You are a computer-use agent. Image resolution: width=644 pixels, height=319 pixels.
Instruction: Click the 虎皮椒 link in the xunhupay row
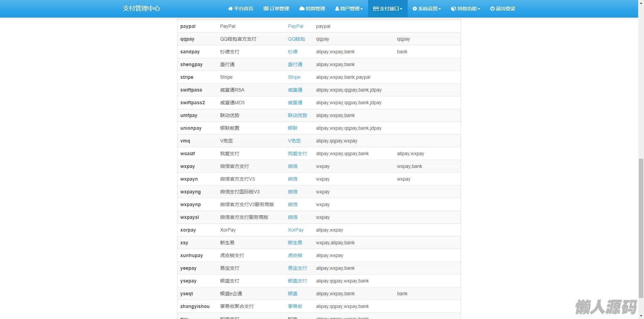pos(295,255)
